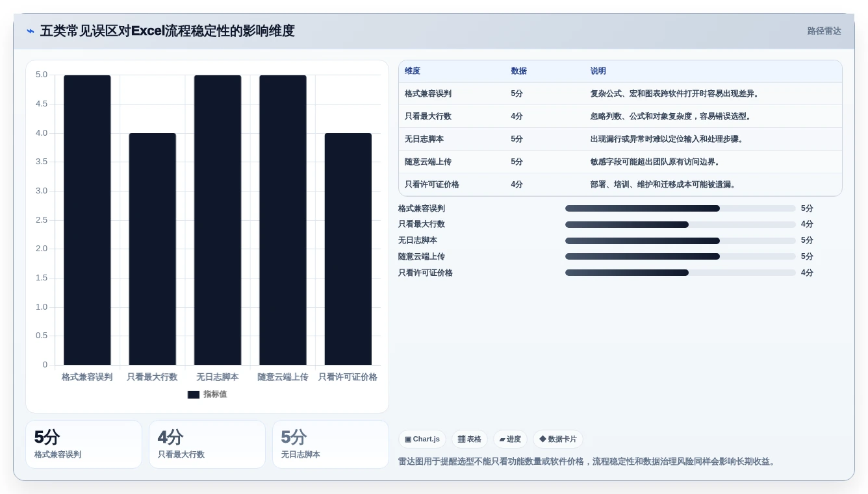Click the 无日志脚本 bar in chart
The height and width of the screenshot is (494, 868).
tap(218, 220)
